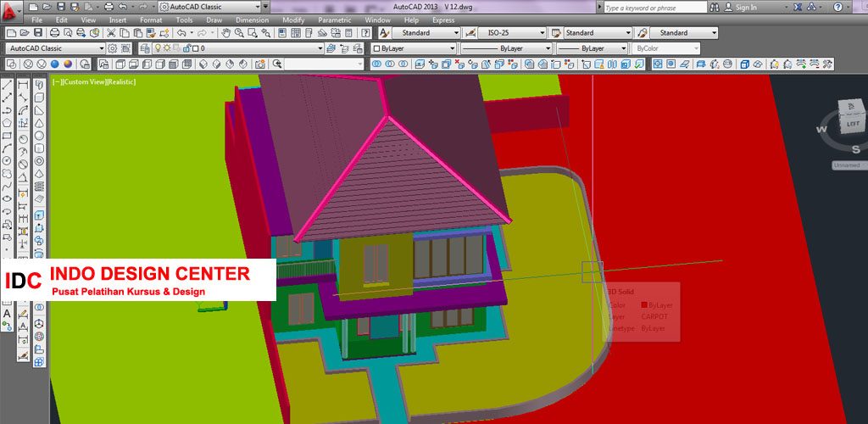Toggle the layer on/off light bulb
Image resolution: width=868 pixels, height=424 pixels.
click(x=157, y=48)
